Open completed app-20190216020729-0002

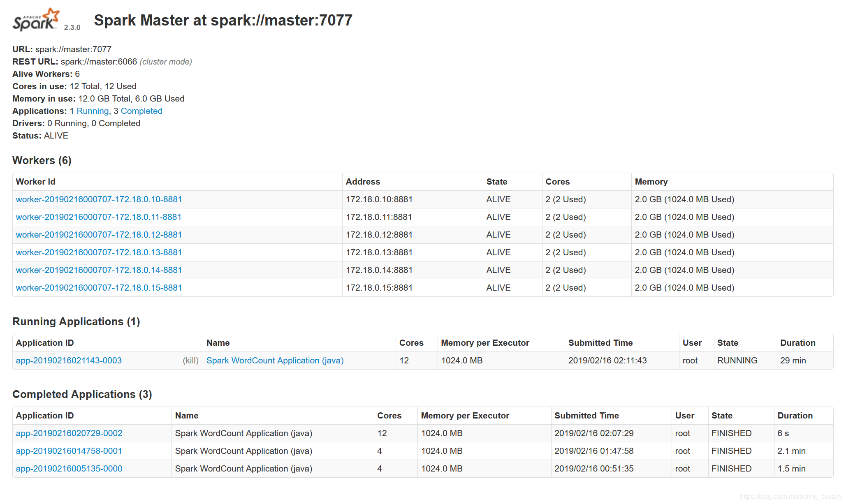click(x=69, y=433)
